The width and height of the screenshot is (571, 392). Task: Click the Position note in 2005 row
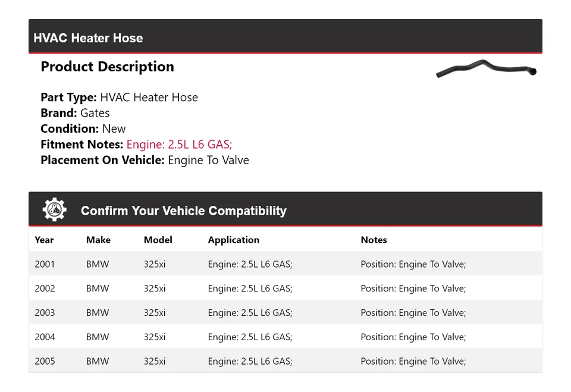tap(413, 361)
